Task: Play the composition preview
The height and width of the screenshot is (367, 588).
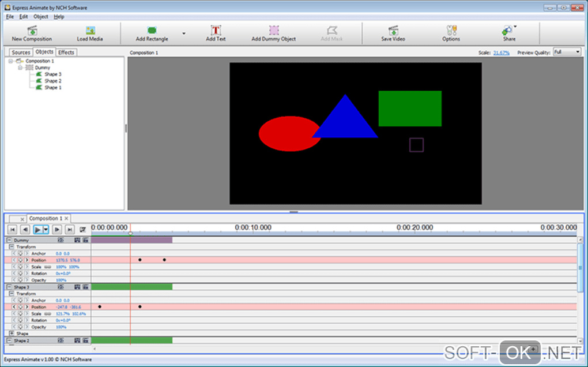Action: 38,229
